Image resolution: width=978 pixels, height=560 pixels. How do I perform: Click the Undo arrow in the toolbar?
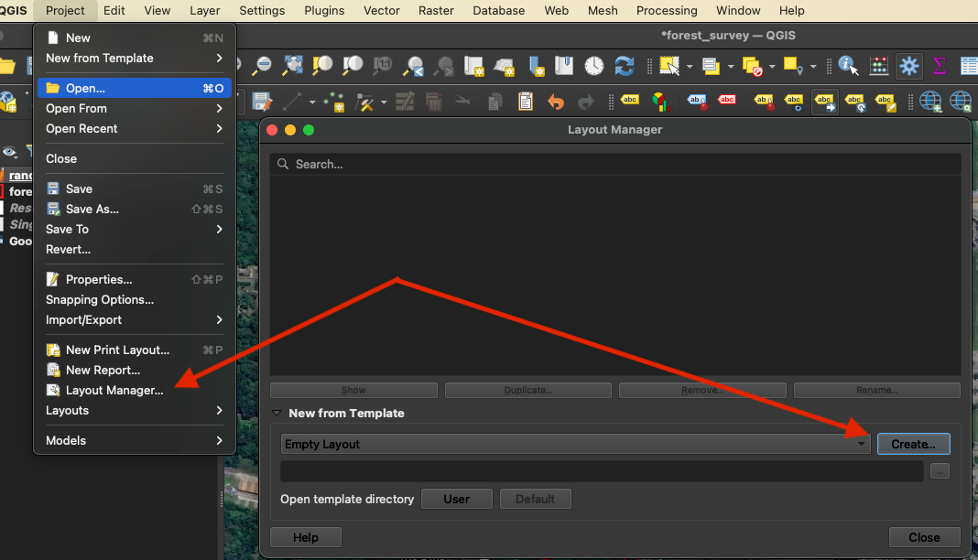pyautogui.click(x=556, y=101)
